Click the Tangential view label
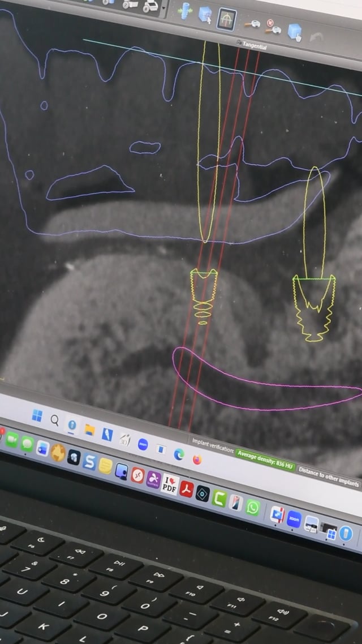Screen dimensions: 362x644 pos(254,45)
